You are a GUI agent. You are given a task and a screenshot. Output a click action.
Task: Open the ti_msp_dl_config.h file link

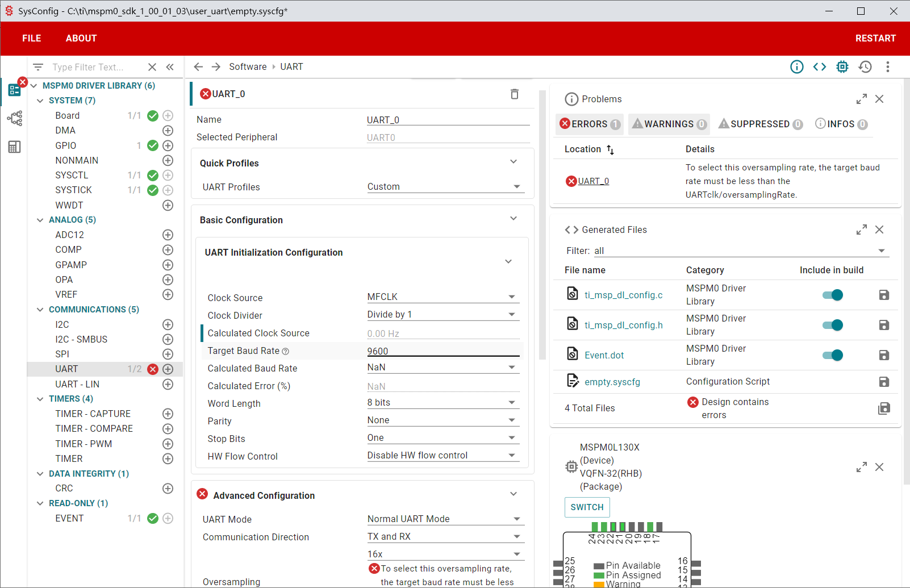[624, 325]
